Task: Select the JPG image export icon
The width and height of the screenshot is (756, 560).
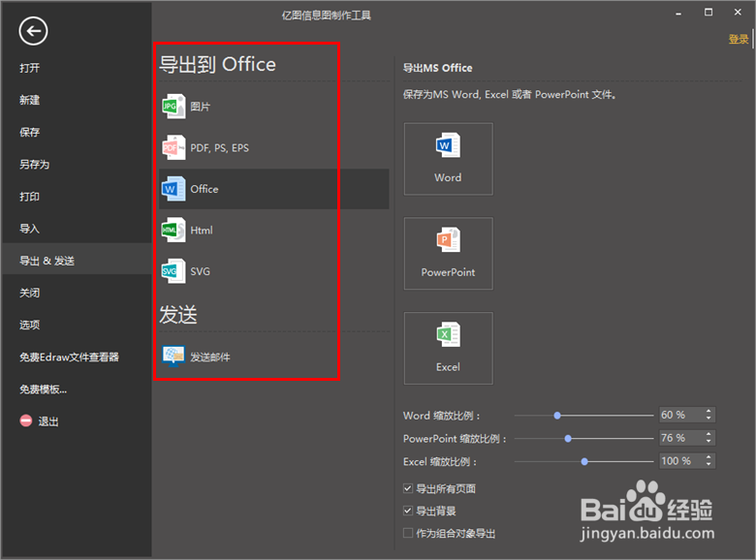Action: (173, 107)
